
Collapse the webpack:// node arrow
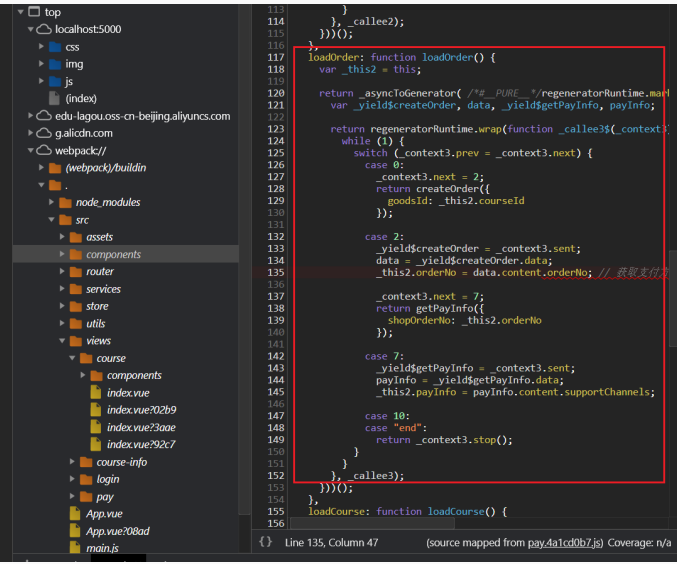tap(31, 150)
